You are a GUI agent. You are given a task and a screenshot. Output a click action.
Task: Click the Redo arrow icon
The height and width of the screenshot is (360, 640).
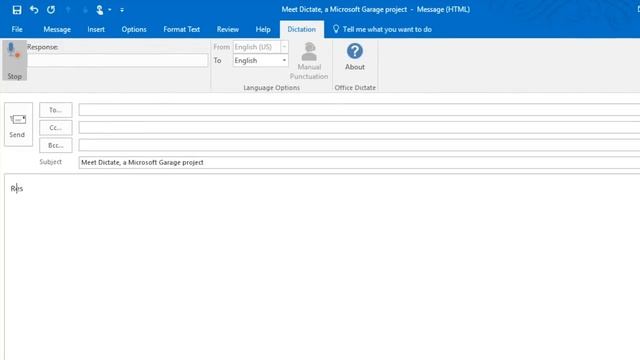51,9
